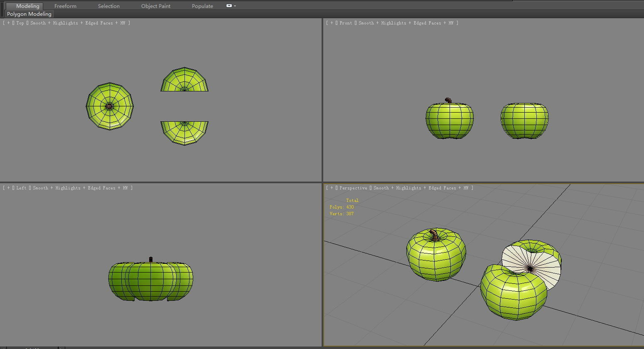Open the Top viewport shading menu

[x=78, y=23]
